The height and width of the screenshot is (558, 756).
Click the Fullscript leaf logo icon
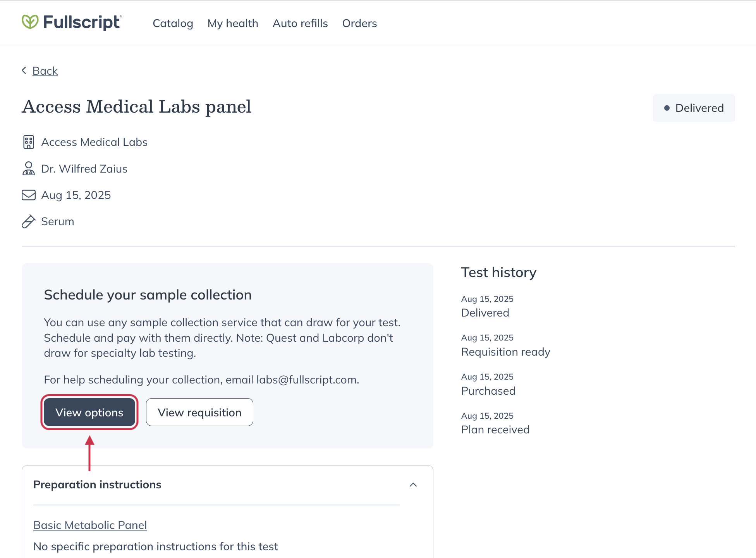30,22
